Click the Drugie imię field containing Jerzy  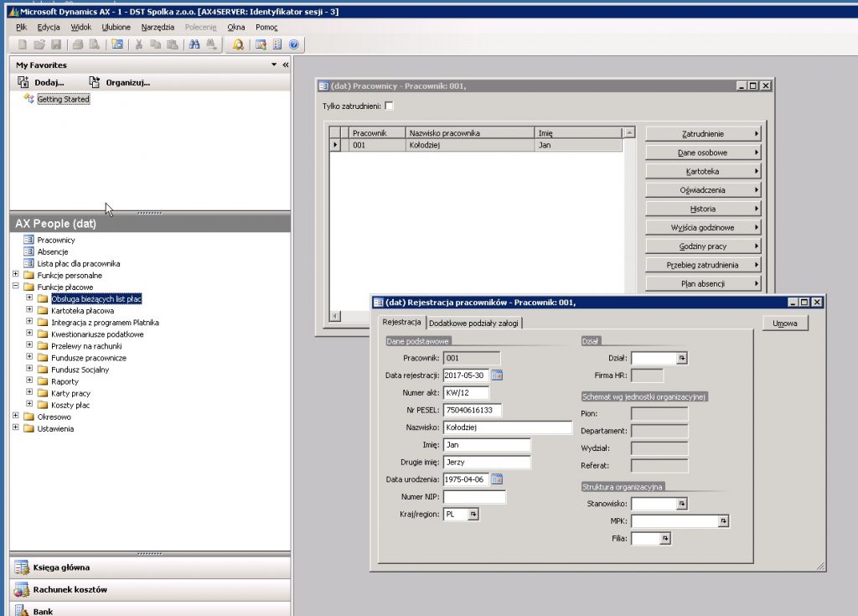click(487, 462)
